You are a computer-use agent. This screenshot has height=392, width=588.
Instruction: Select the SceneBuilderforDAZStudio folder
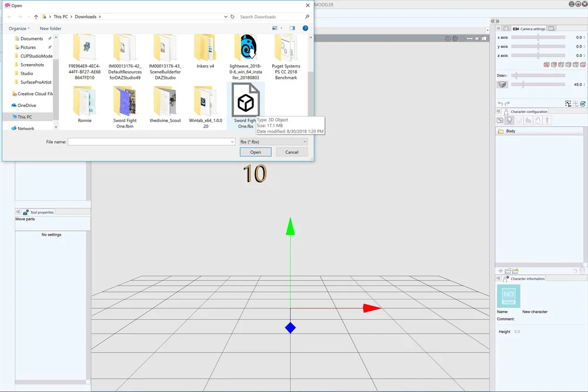[x=165, y=58]
